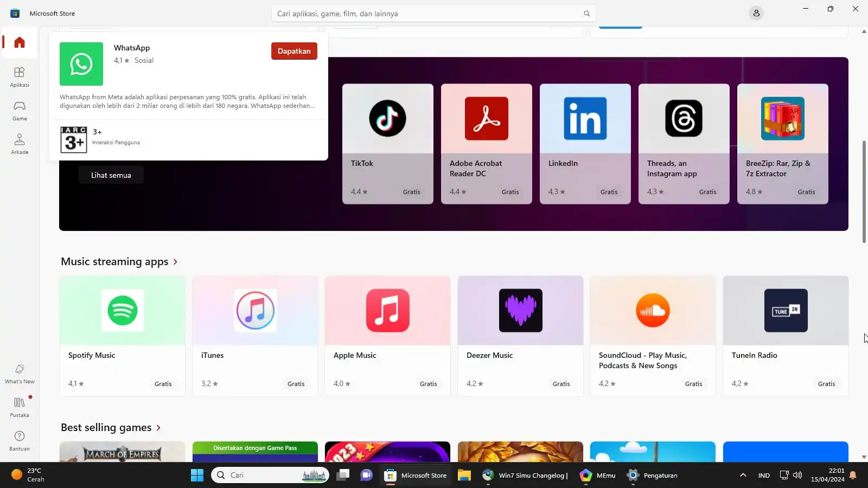Open the LinkedIn app card
The image size is (868, 488).
click(585, 144)
